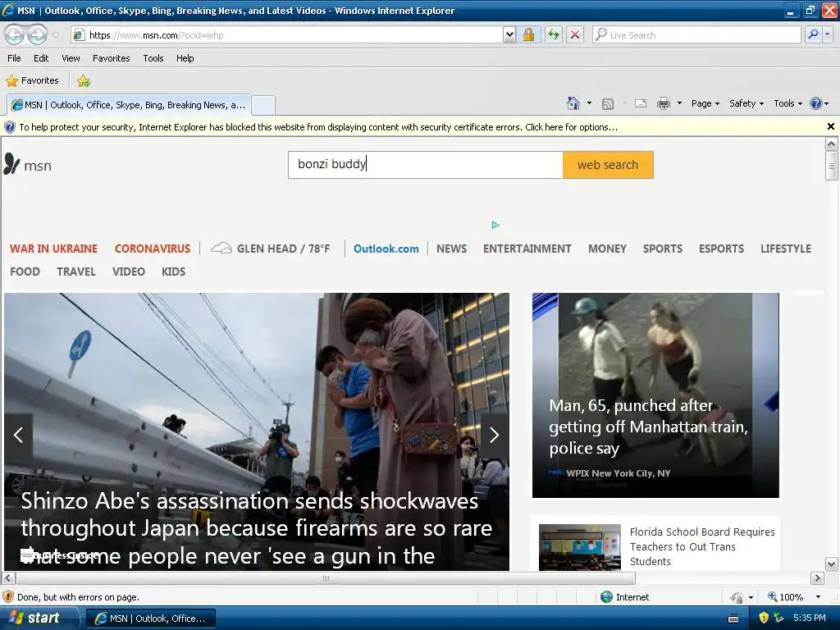The image size is (840, 630).
Task: Open the ESPORTS category link
Action: pos(721,249)
